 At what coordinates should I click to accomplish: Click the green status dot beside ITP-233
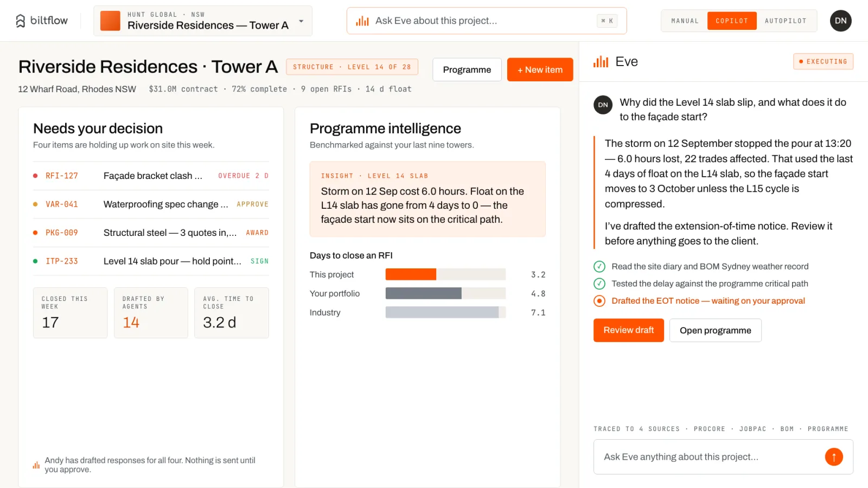point(35,261)
